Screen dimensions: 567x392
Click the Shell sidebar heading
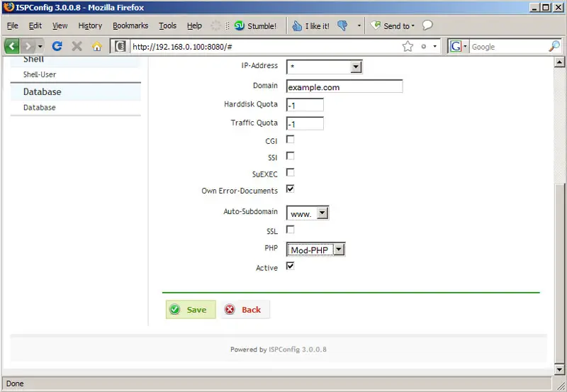(x=33, y=60)
